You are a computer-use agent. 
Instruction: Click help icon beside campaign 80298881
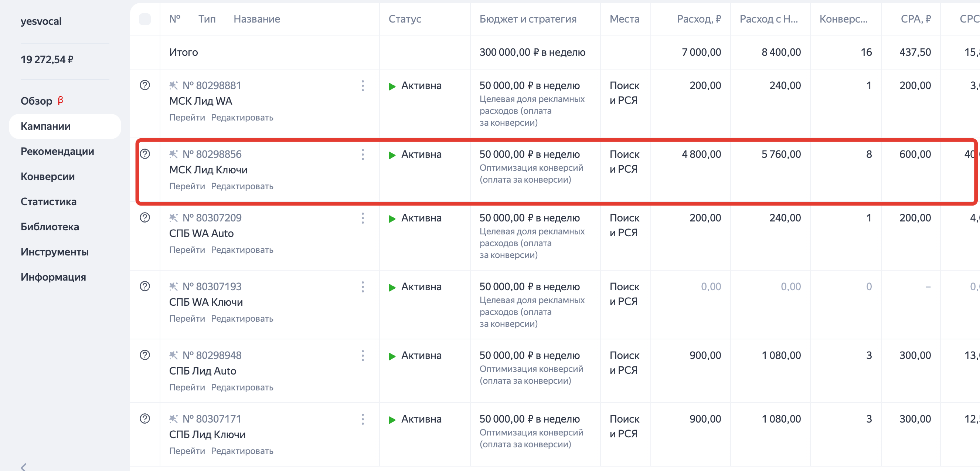144,85
